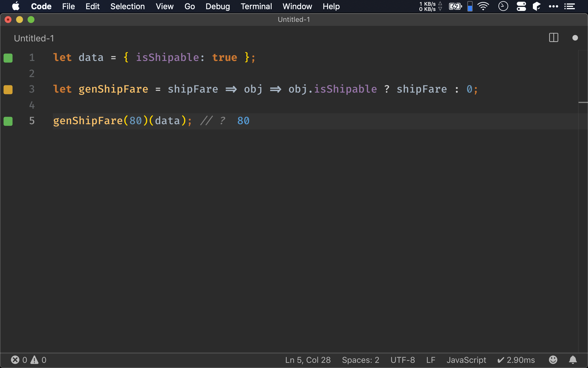Viewport: 588px width, 368px height.
Task: Open the warnings count in status bar
Action: coord(38,360)
